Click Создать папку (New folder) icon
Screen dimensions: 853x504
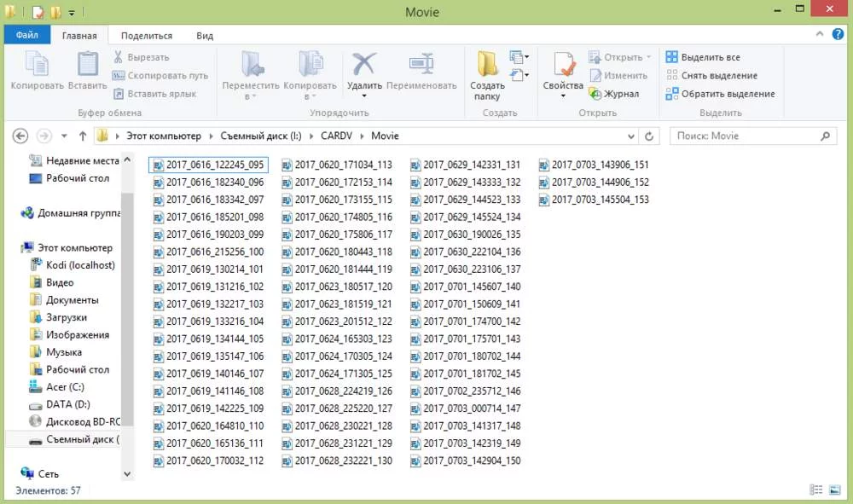(x=487, y=65)
